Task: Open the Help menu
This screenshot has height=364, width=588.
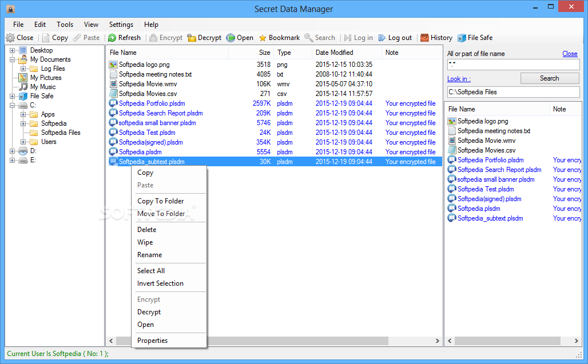Action: [x=151, y=25]
